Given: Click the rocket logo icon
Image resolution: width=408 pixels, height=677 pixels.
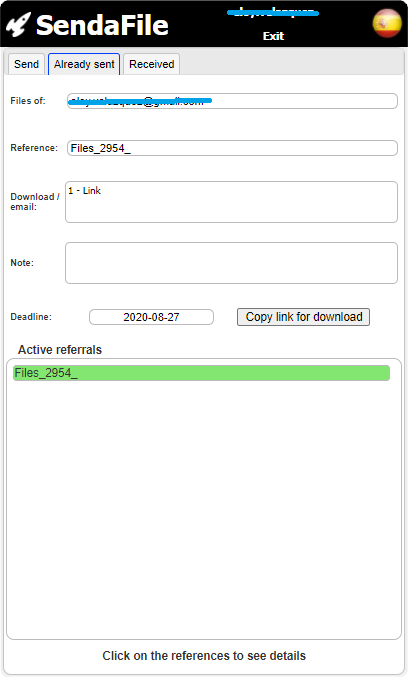Looking at the screenshot, I should 18,25.
